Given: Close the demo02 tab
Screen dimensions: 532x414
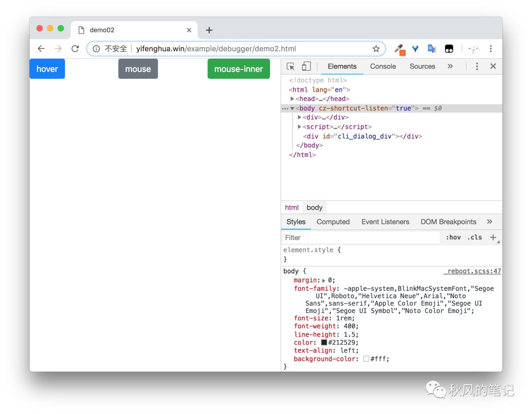Looking at the screenshot, I should (189, 30).
